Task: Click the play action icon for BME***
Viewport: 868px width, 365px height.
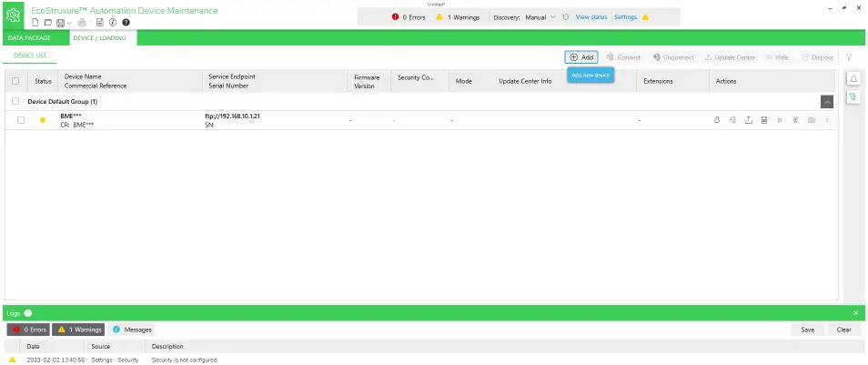Action: (x=780, y=119)
